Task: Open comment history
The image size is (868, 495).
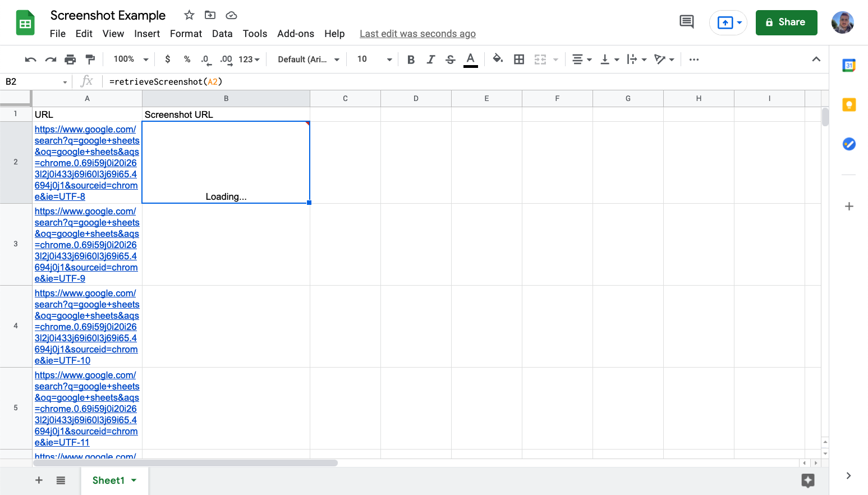Action: click(x=687, y=21)
